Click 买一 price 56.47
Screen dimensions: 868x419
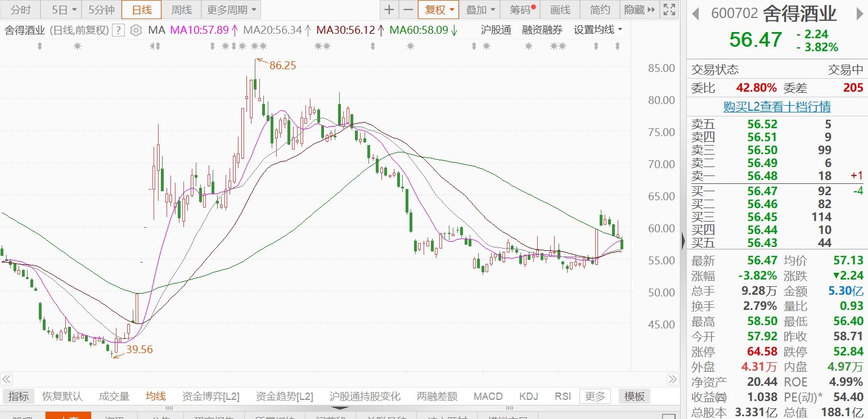tap(762, 191)
